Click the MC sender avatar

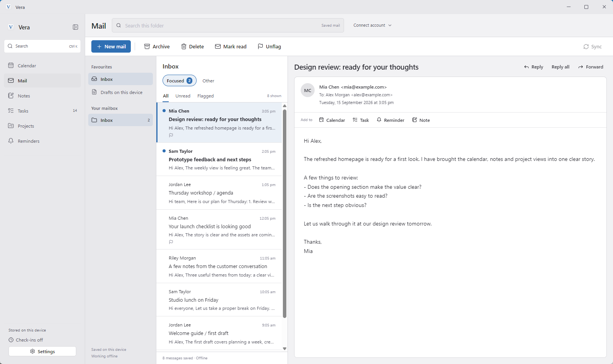pos(308,91)
